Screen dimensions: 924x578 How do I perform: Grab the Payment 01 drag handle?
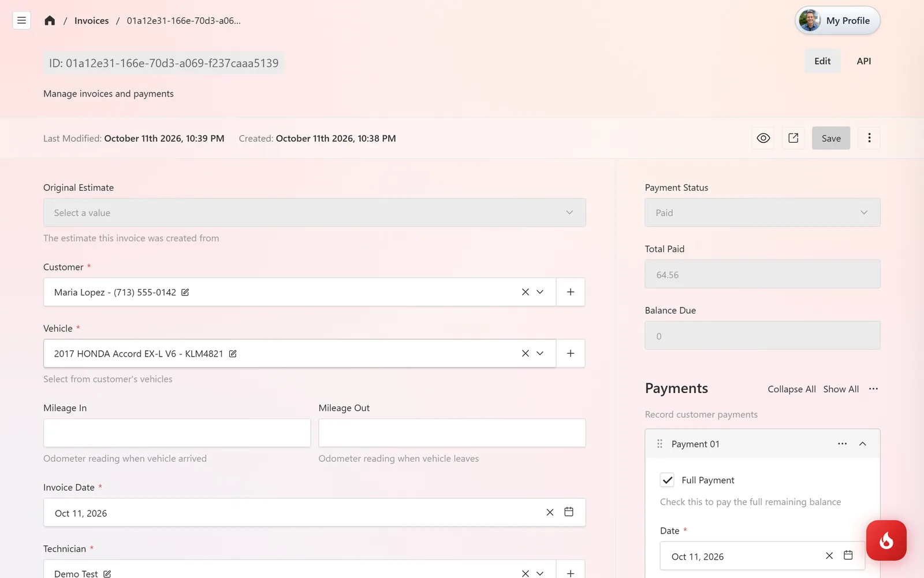pos(660,444)
